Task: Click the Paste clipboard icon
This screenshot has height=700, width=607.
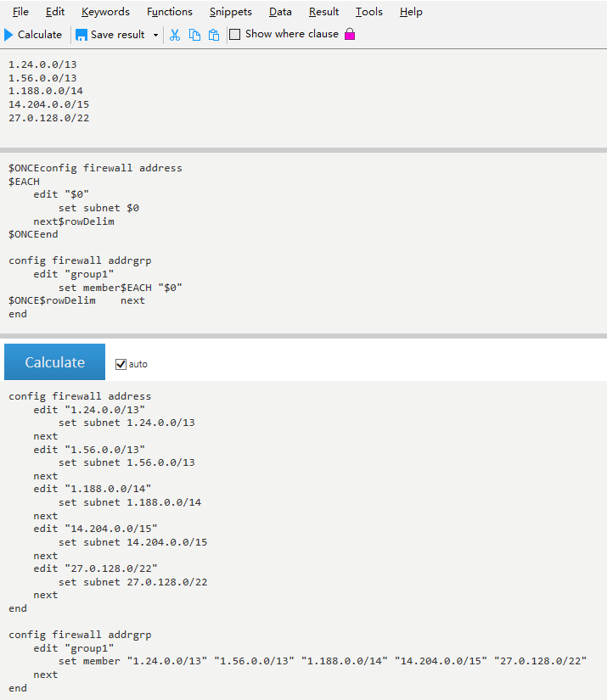Action: (214, 35)
